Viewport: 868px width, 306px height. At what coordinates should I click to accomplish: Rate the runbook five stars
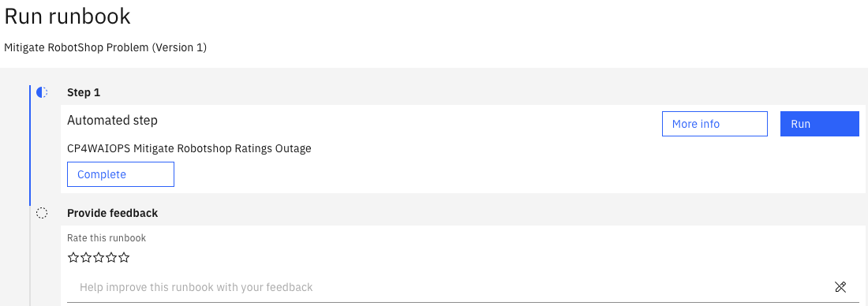pyautogui.click(x=124, y=257)
